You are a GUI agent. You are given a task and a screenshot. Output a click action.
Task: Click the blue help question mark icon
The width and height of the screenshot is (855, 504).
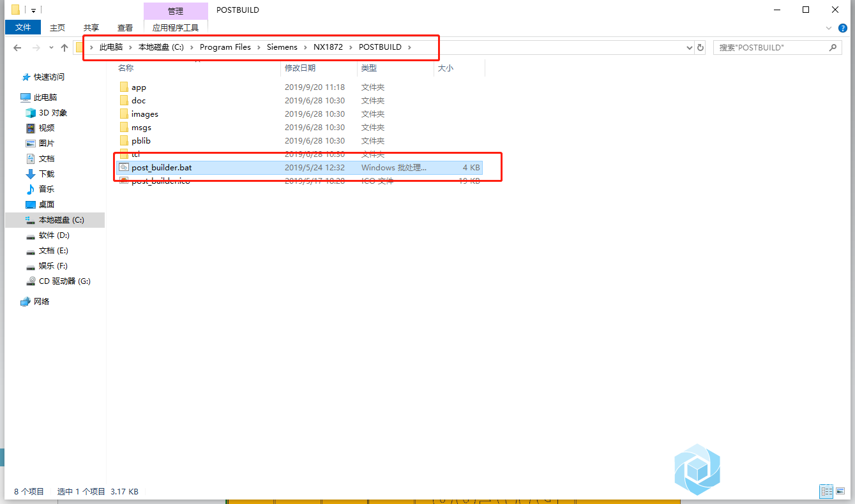pyautogui.click(x=844, y=27)
